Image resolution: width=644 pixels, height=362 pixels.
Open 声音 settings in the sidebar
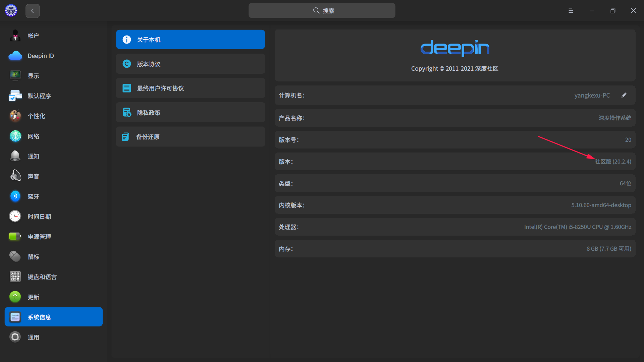(33, 176)
